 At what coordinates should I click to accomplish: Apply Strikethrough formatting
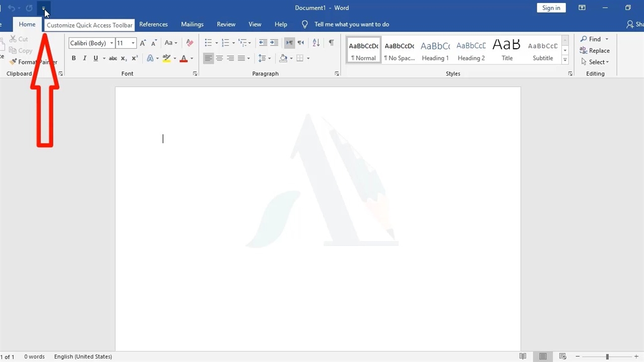click(113, 58)
